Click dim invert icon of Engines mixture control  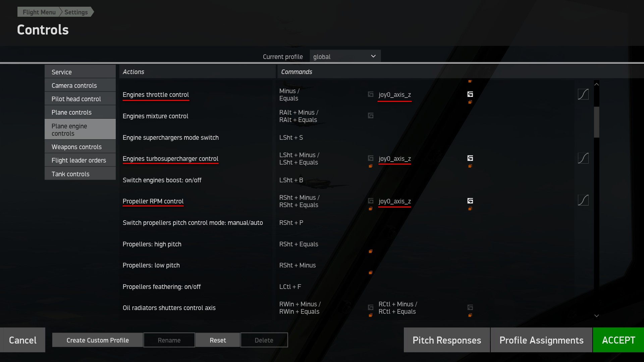tap(371, 116)
